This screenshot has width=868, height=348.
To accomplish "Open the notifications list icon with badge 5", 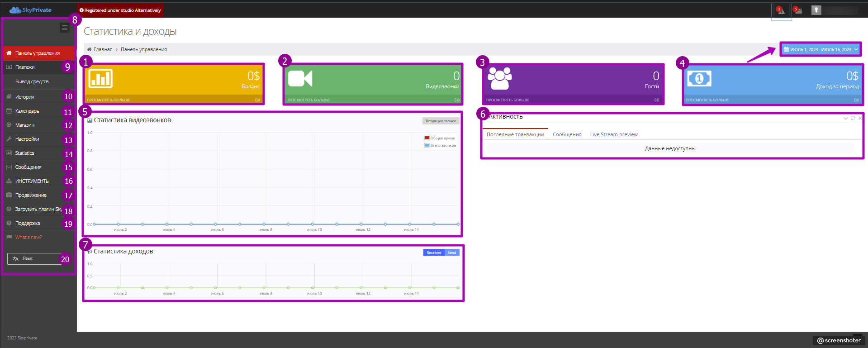I will pos(798,10).
